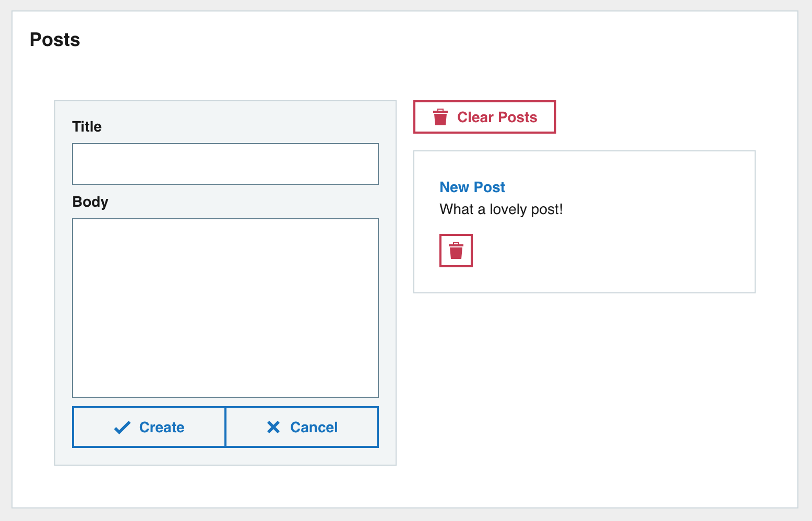Click the cross glyph before the word Cancel

tap(273, 427)
